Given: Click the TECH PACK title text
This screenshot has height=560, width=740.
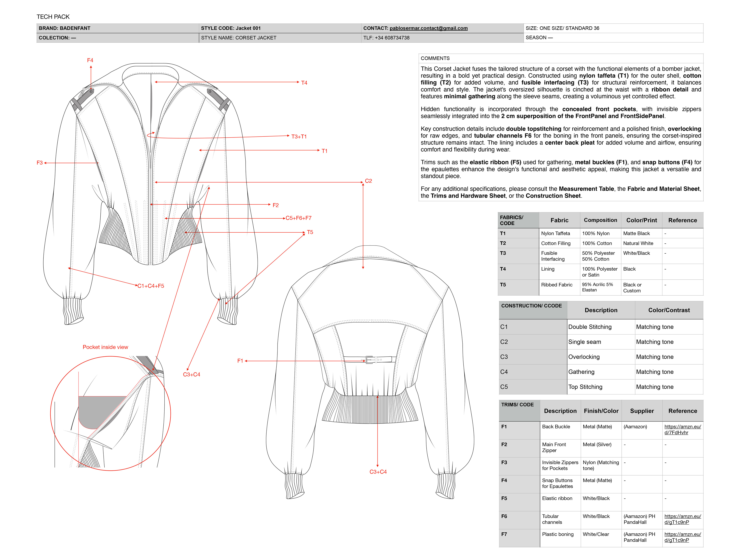Looking at the screenshot, I should 53,17.
